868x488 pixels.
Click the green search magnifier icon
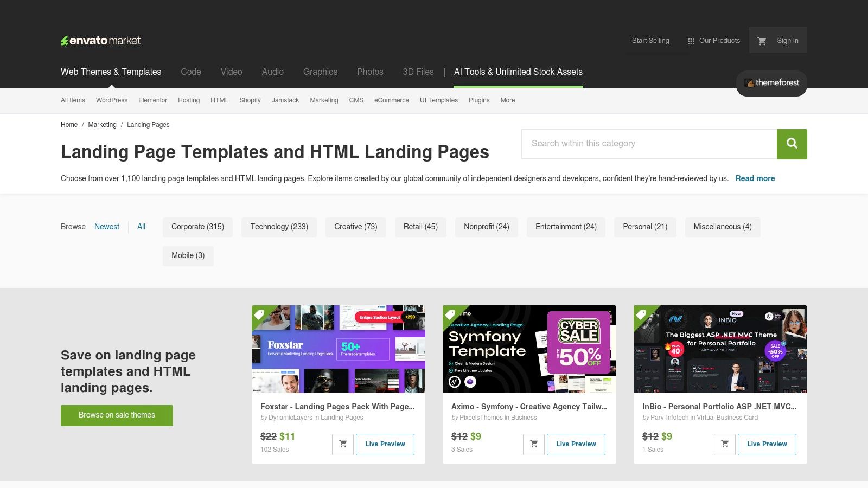[792, 144]
